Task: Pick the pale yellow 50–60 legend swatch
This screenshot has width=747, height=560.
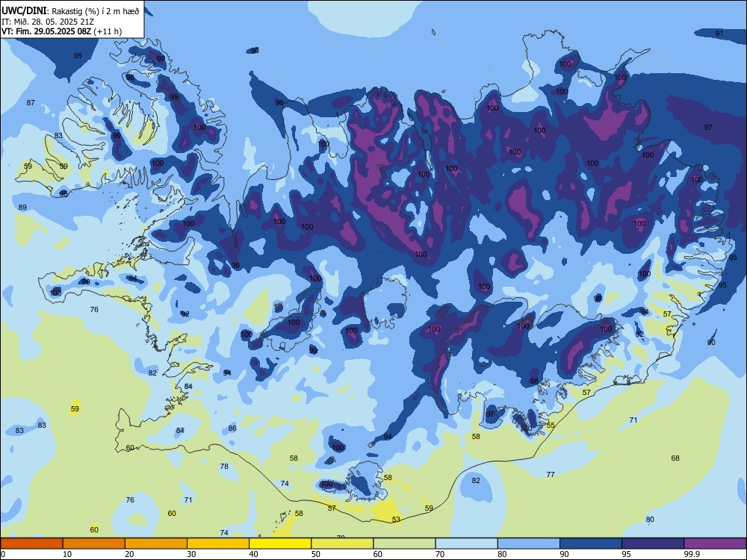Action: click(342, 544)
